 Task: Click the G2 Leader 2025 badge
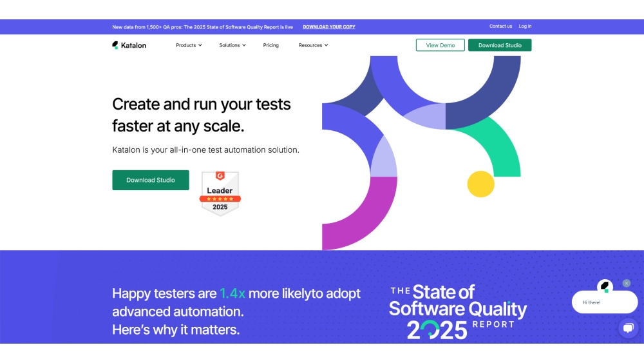(220, 193)
